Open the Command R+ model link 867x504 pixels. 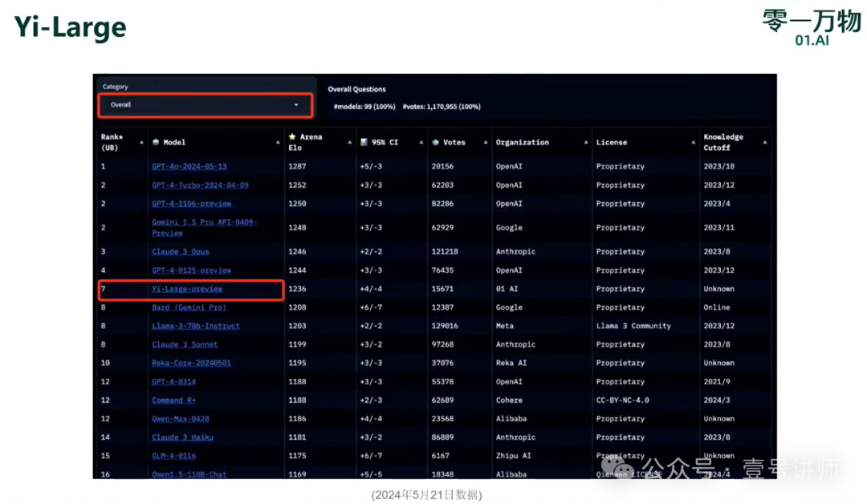[x=174, y=400]
